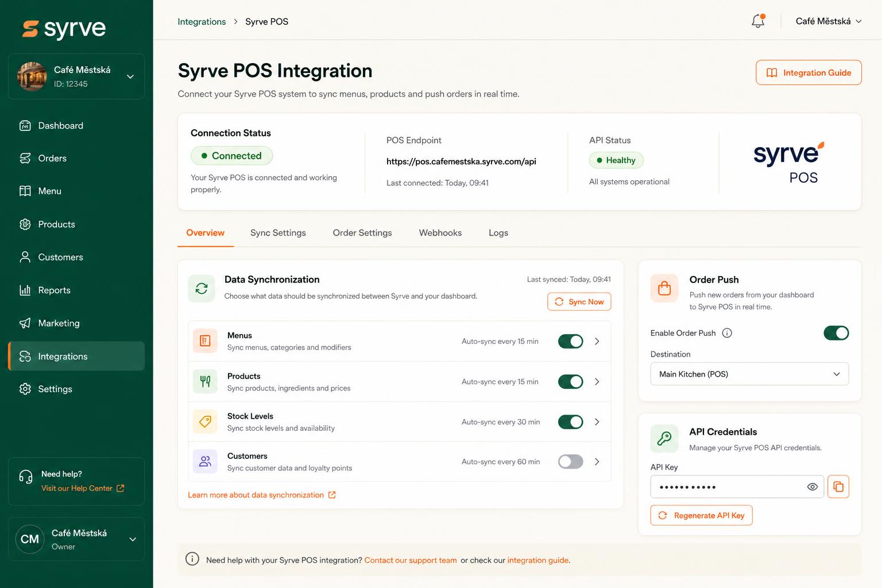882x588 pixels.
Task: Open the Webhooks tab
Action: [x=440, y=233]
